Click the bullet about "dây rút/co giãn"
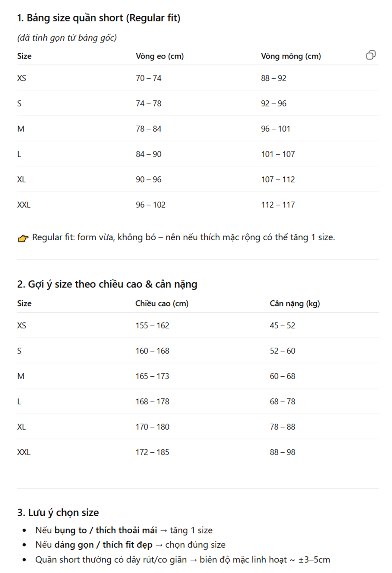This screenshot has width=392, height=573. click(182, 560)
